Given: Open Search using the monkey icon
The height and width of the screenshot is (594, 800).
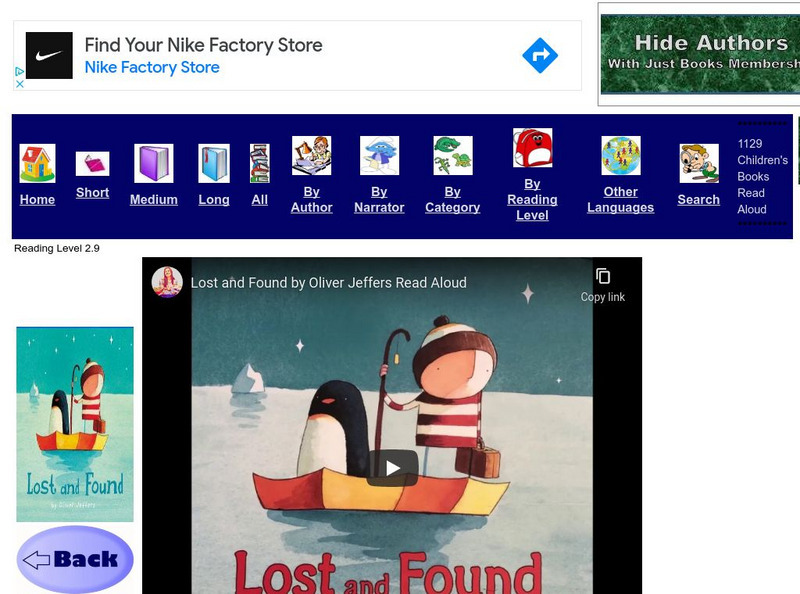Looking at the screenshot, I should [x=697, y=158].
